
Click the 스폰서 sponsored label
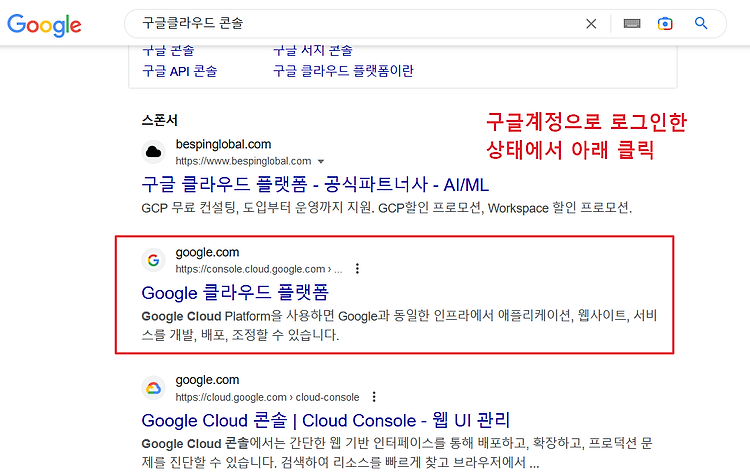tap(160, 120)
